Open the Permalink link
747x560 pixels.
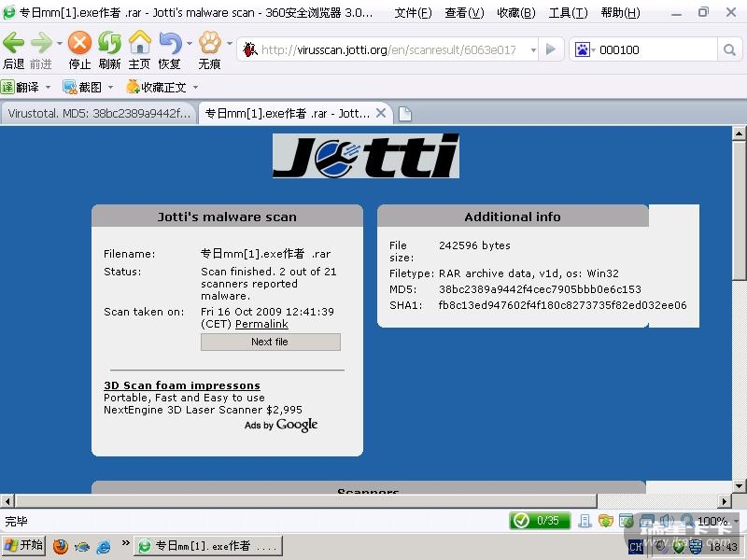(x=261, y=324)
